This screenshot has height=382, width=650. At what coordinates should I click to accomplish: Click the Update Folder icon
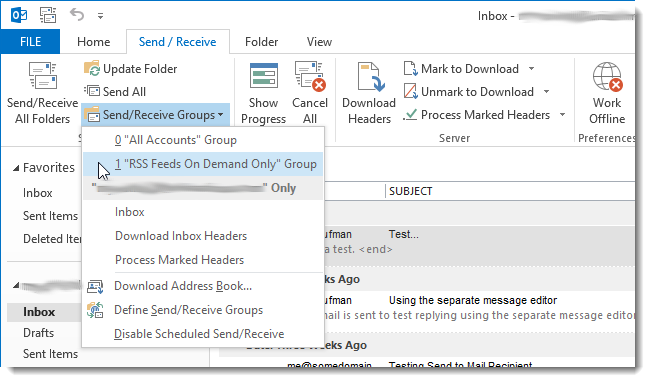[x=92, y=69]
